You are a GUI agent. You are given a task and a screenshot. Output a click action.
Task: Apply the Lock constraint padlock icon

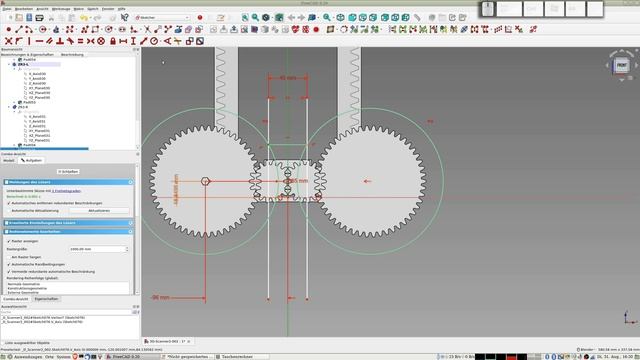pyautogui.click(x=113, y=41)
